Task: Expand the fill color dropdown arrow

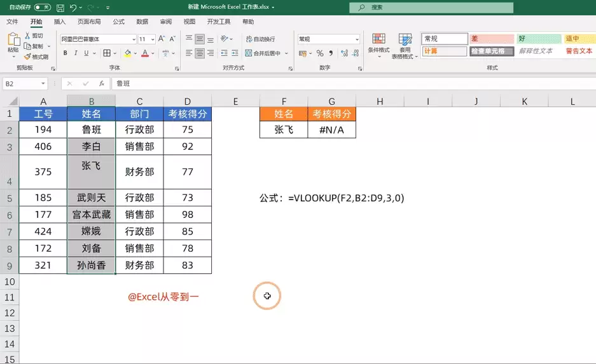Action: click(x=135, y=53)
